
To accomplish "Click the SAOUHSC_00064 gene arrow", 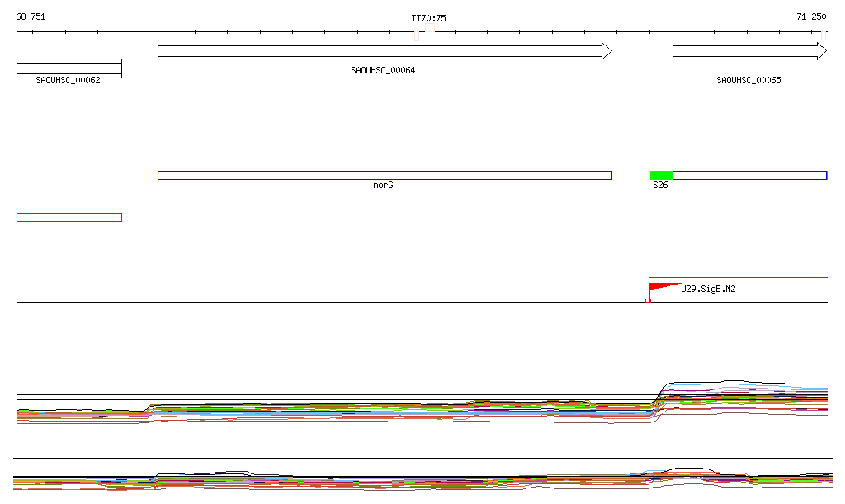I will pyautogui.click(x=384, y=51).
